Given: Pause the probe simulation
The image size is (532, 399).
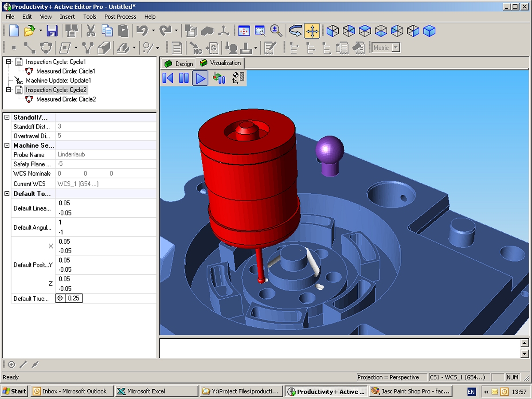Looking at the screenshot, I should pyautogui.click(x=184, y=78).
